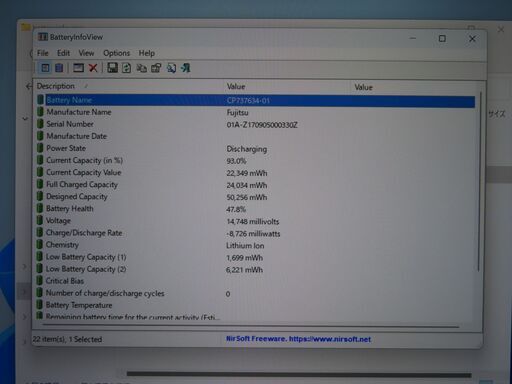
Task: Open the Help menu
Action: tap(147, 53)
